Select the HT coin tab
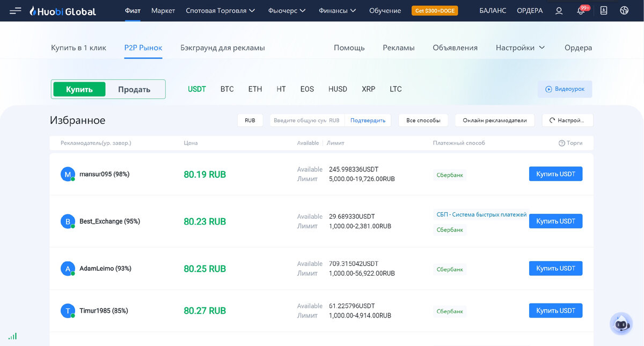Viewport: 644px width, 346px height. tap(281, 89)
